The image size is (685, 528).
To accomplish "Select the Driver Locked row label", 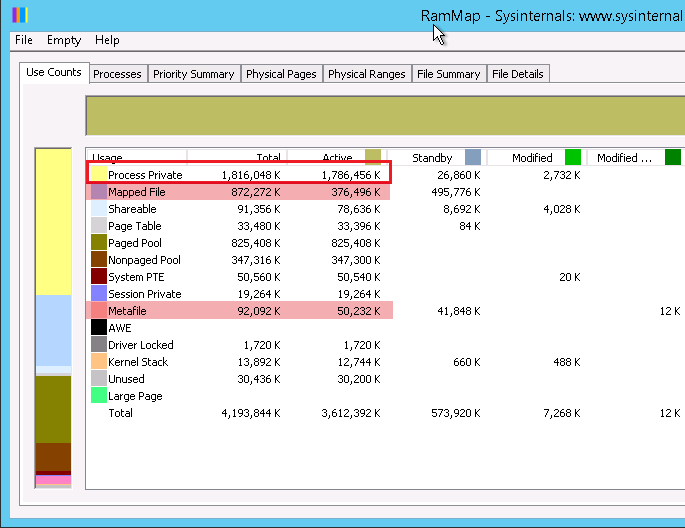I will [141, 345].
